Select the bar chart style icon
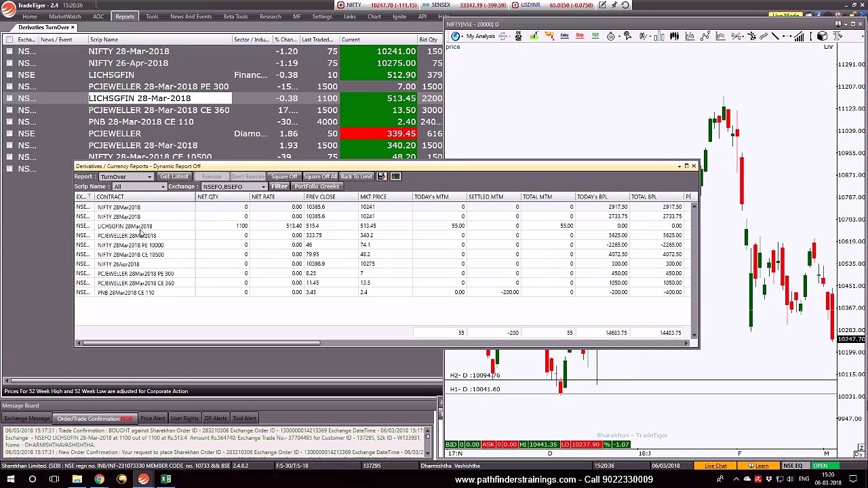This screenshot has width=868, height=488. (x=659, y=36)
